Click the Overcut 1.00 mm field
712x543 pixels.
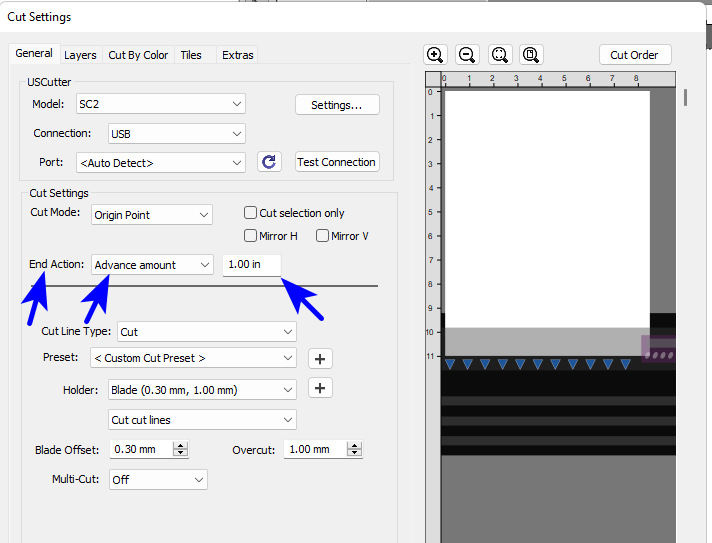point(316,449)
